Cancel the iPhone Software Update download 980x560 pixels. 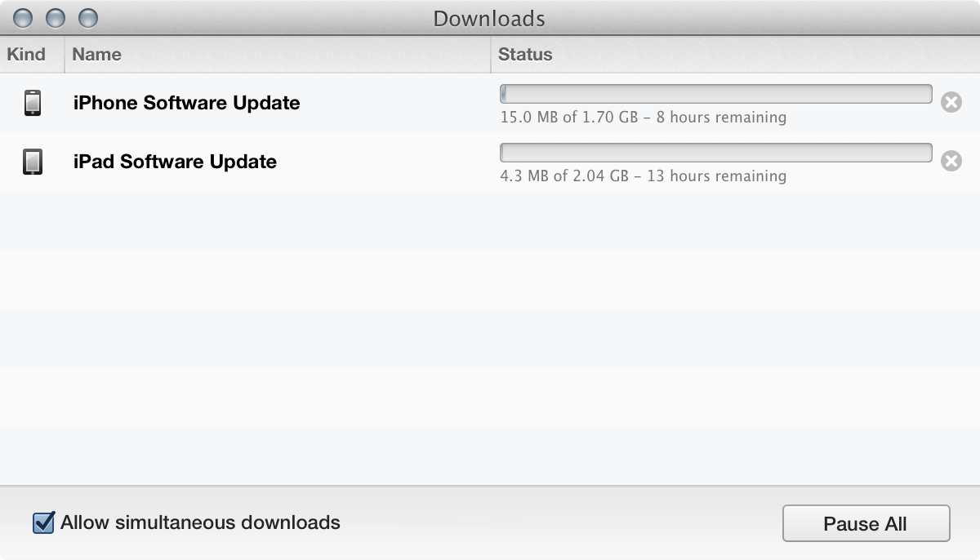point(951,103)
